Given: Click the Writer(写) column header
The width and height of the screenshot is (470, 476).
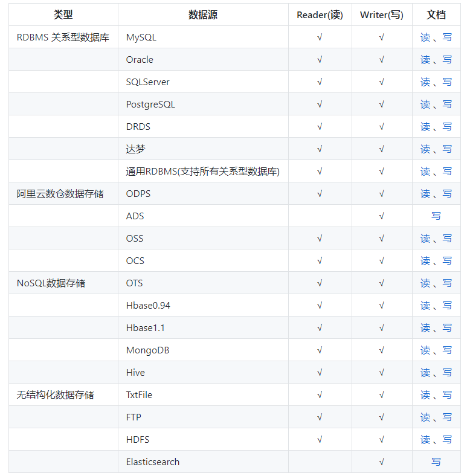Looking at the screenshot, I should [382, 14].
